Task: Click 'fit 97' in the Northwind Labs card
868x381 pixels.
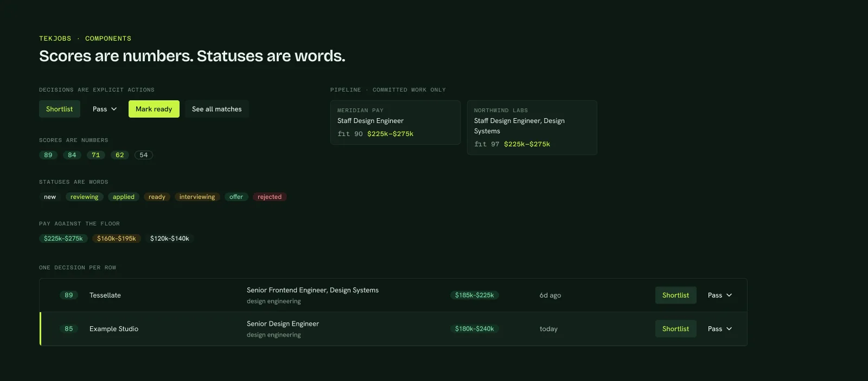Action: pyautogui.click(x=487, y=144)
